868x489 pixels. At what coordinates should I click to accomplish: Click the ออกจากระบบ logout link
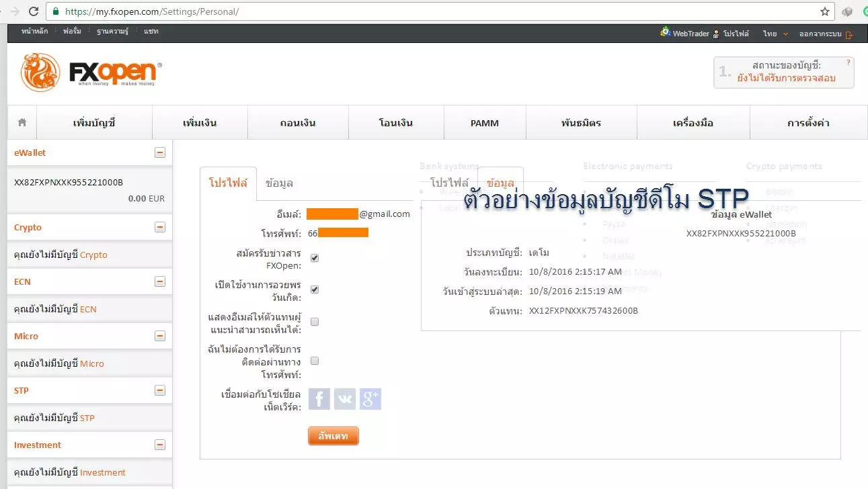pyautogui.click(x=820, y=34)
